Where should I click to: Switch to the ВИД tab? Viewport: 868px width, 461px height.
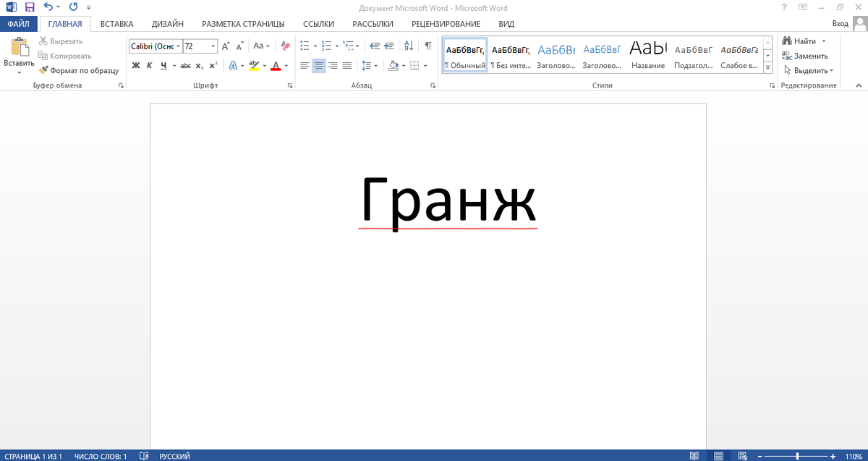point(506,24)
